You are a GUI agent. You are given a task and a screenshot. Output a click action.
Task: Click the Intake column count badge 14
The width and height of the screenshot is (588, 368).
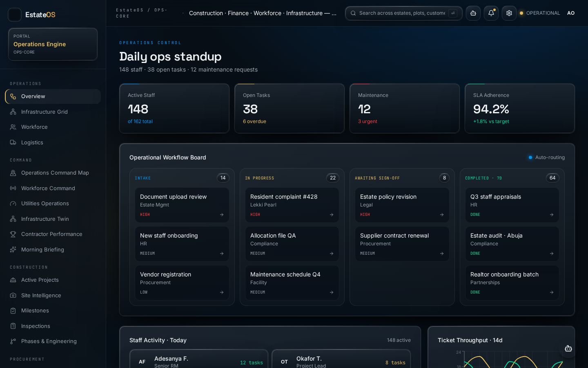(x=223, y=178)
